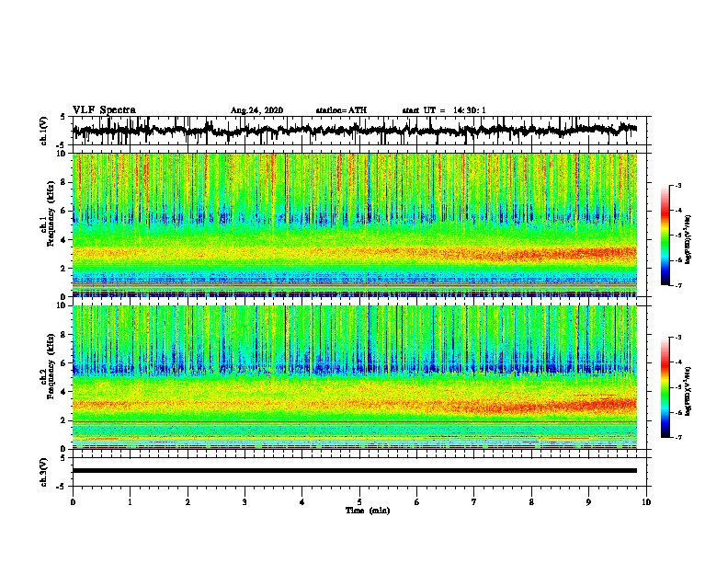The width and height of the screenshot is (728, 563).
Task: Click the ch.1 spectrogram panel
Action: pyautogui.click(x=355, y=225)
